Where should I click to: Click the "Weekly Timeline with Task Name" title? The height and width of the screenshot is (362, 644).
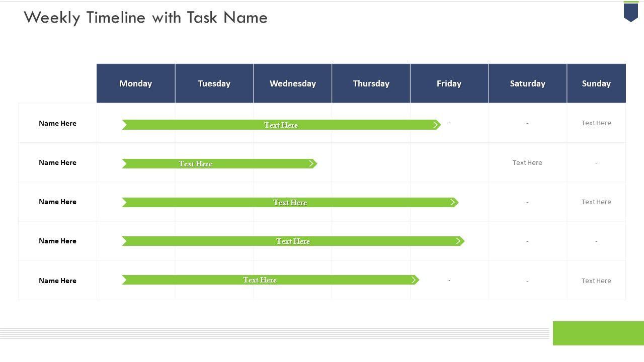146,18
